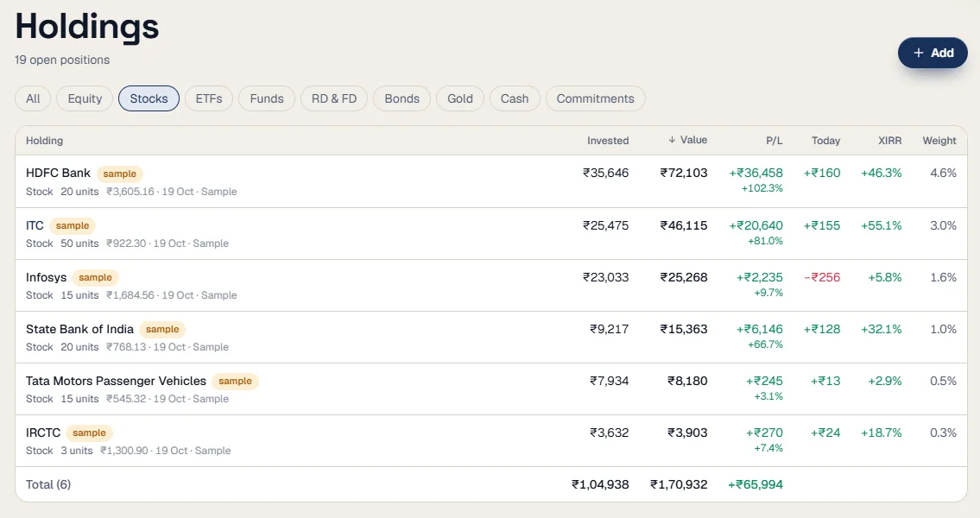
Task: Click the total value ₹1,70,932
Action: click(679, 485)
